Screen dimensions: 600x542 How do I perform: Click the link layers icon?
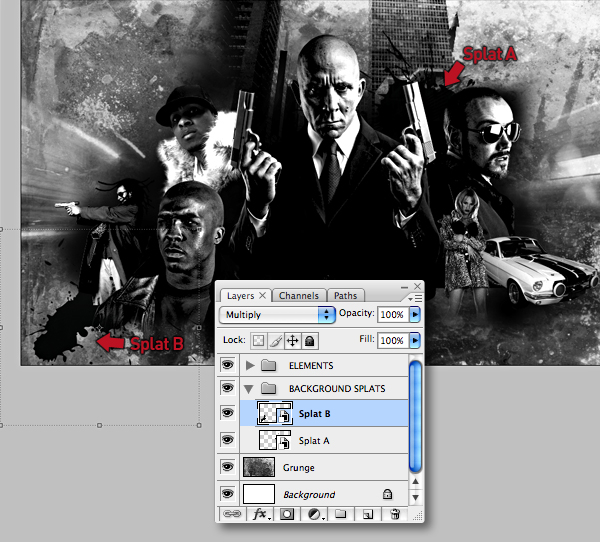tap(232, 514)
